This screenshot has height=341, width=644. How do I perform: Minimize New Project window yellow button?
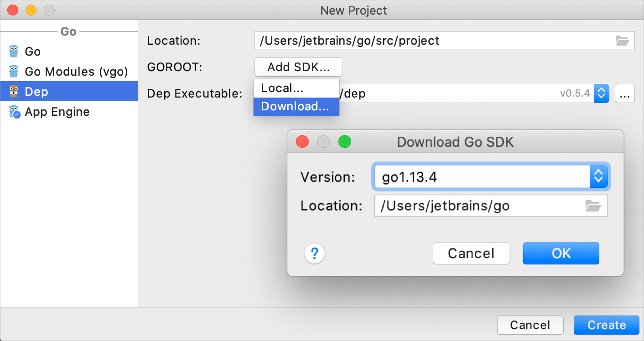31,10
